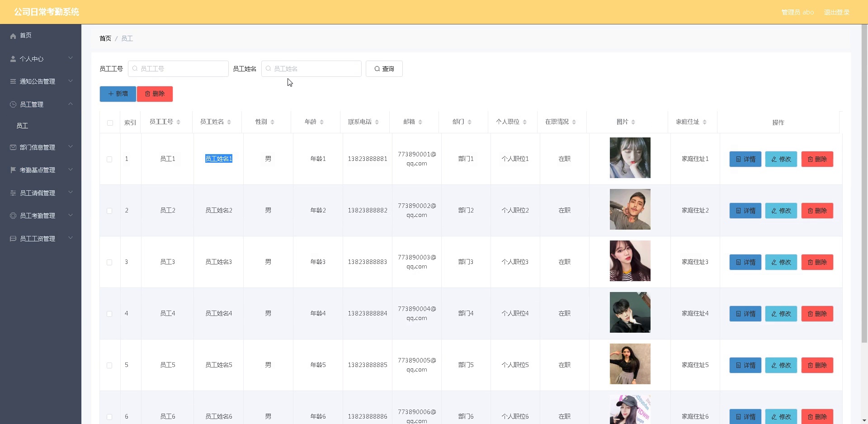Open photo thumbnail of 员工3
Screen dimensions: 868x424
pos(630,261)
